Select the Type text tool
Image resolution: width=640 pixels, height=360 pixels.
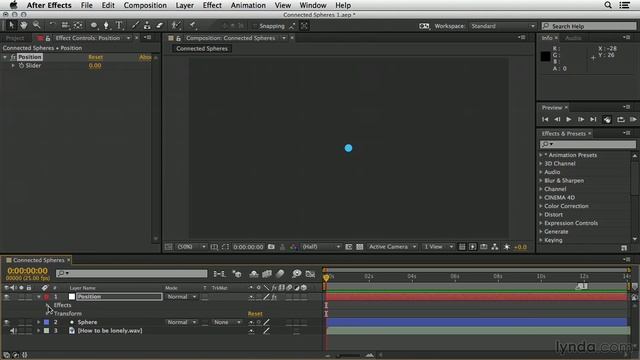[119, 25]
